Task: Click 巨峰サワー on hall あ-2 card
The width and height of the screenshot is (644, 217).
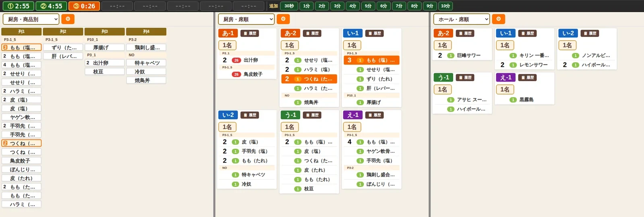Action: [x=462, y=55]
